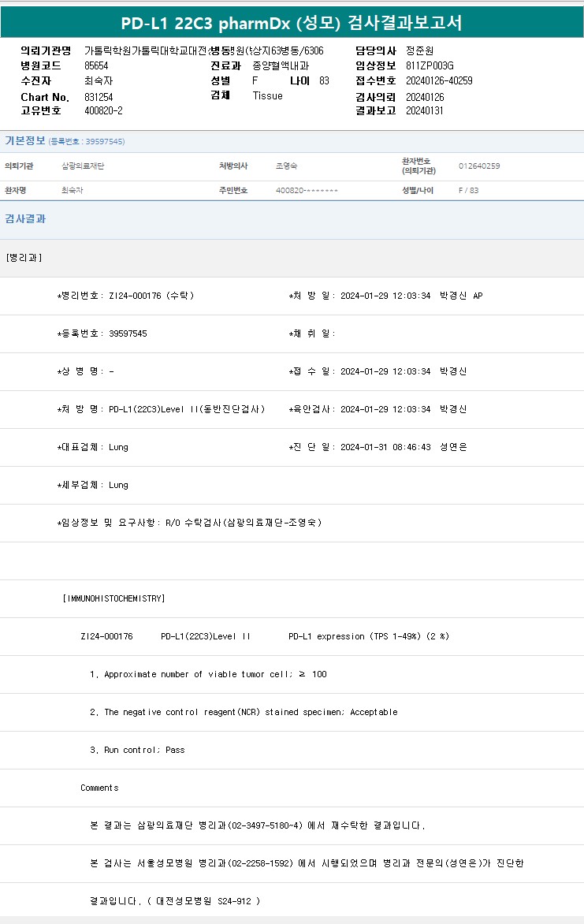584x924 pixels.
Task: Click the Chart No. value 831254
Action: click(x=99, y=96)
